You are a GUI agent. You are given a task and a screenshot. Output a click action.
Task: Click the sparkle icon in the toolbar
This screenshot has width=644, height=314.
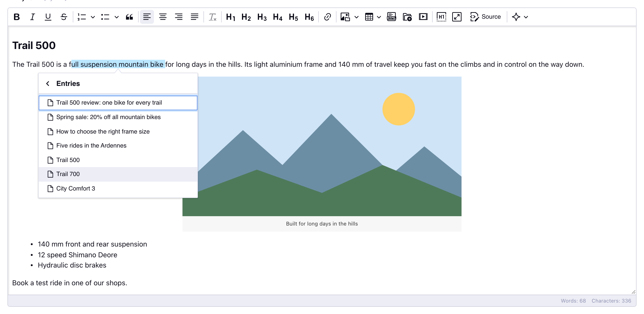point(516,17)
